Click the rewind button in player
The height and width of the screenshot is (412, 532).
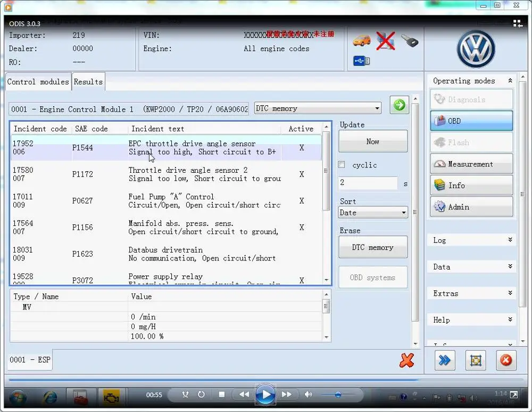(x=244, y=394)
